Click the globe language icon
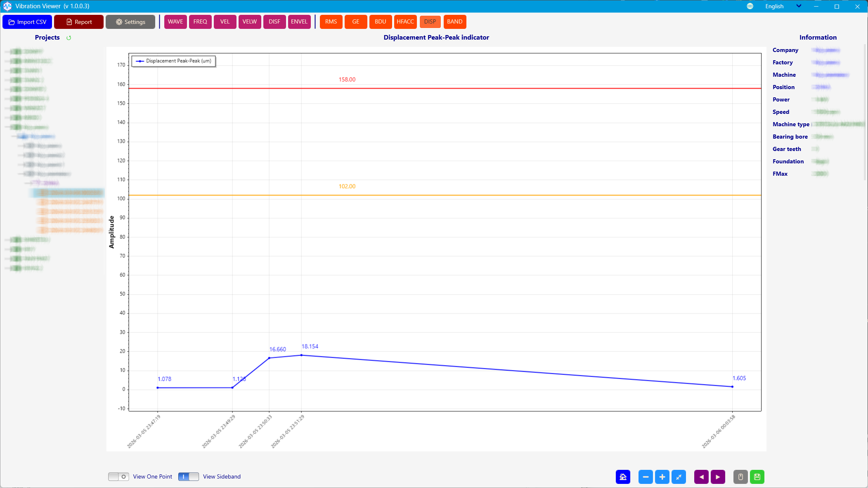 point(750,6)
